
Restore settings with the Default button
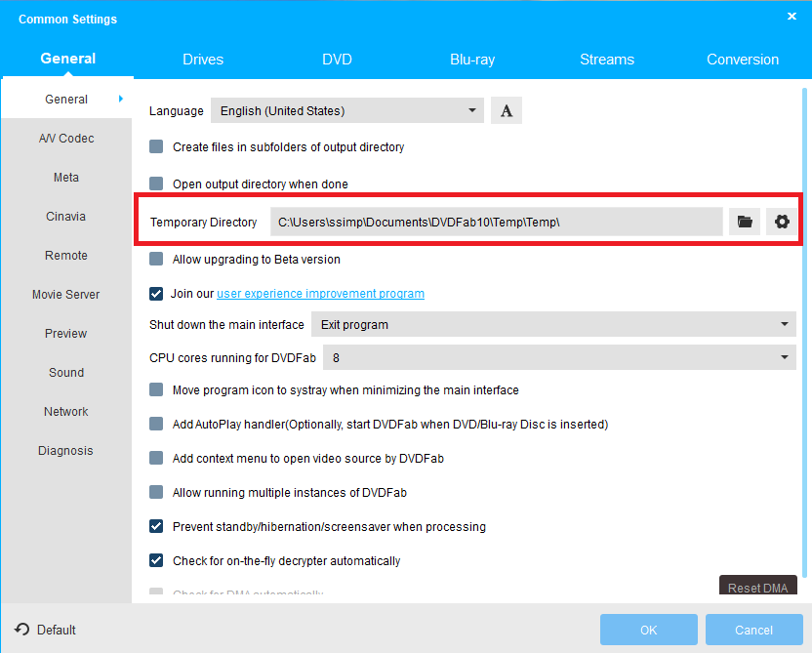pyautogui.click(x=46, y=630)
